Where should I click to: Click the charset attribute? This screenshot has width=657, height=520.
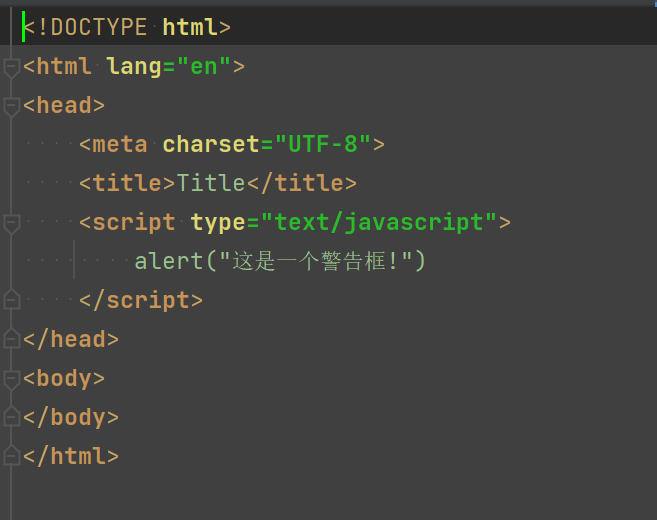[x=210, y=145]
